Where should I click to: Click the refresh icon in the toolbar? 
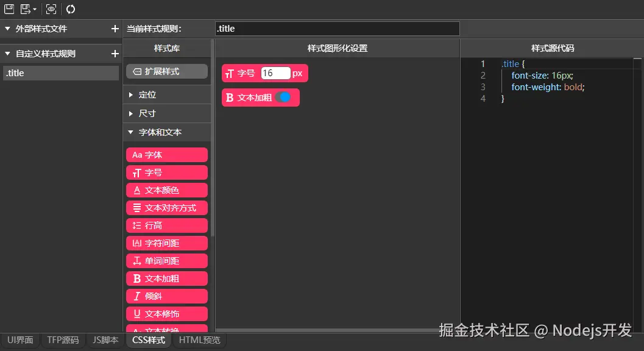click(71, 9)
